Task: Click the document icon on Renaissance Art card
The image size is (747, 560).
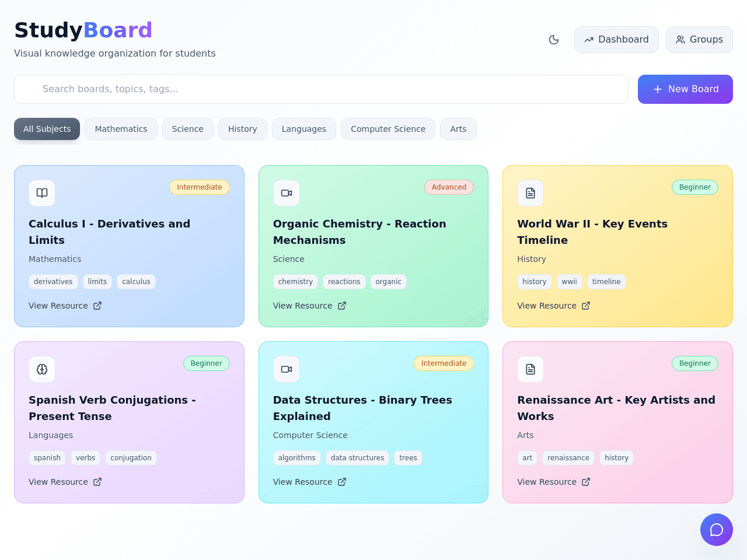Action: pos(530,369)
